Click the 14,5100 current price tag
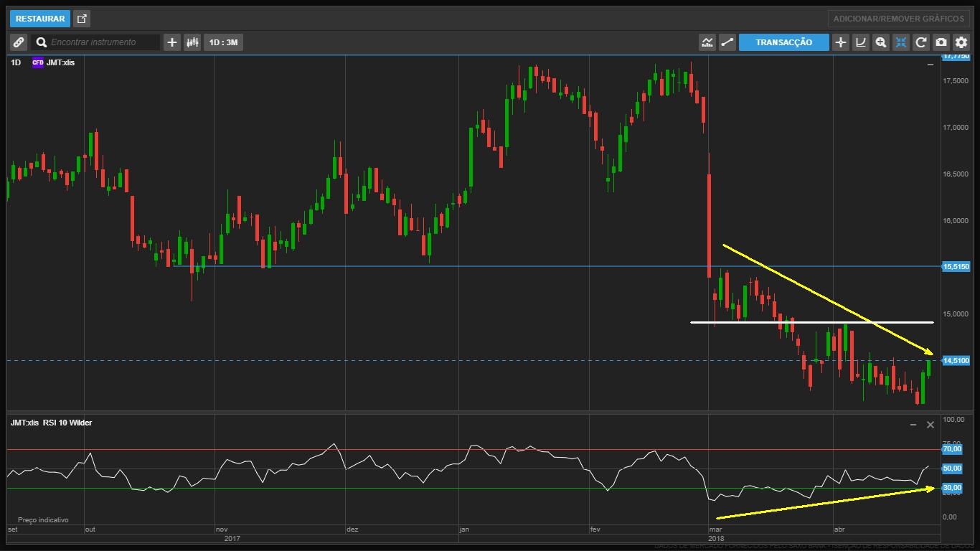 [x=956, y=360]
